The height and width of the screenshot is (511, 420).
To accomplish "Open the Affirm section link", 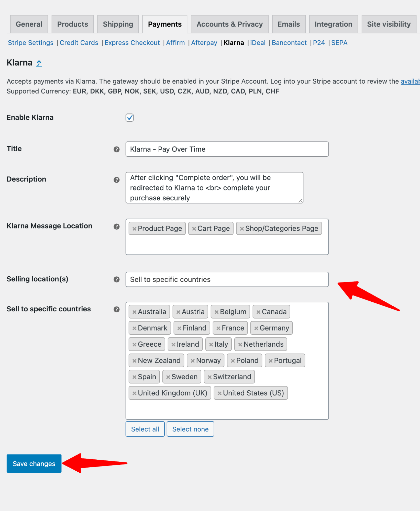I will point(175,43).
